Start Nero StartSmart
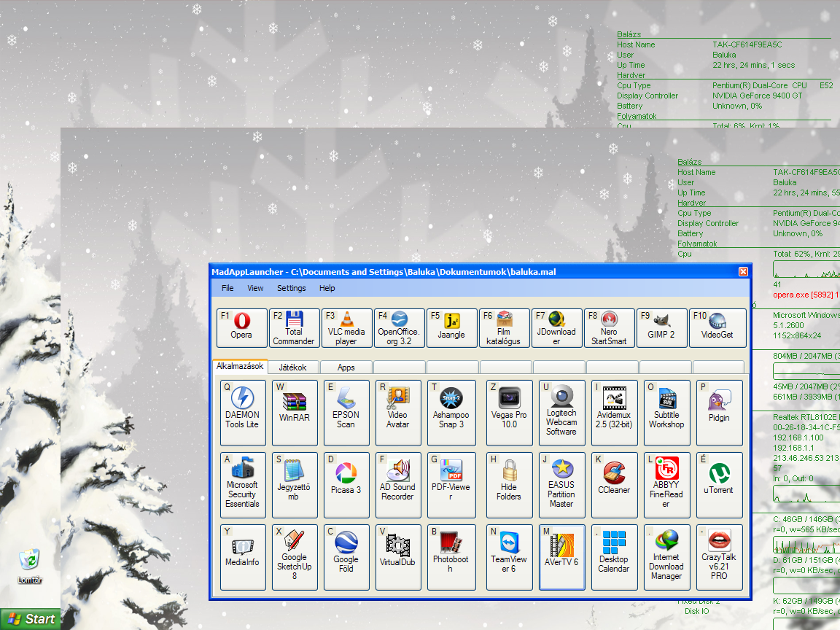The width and height of the screenshot is (840, 630). point(609,328)
